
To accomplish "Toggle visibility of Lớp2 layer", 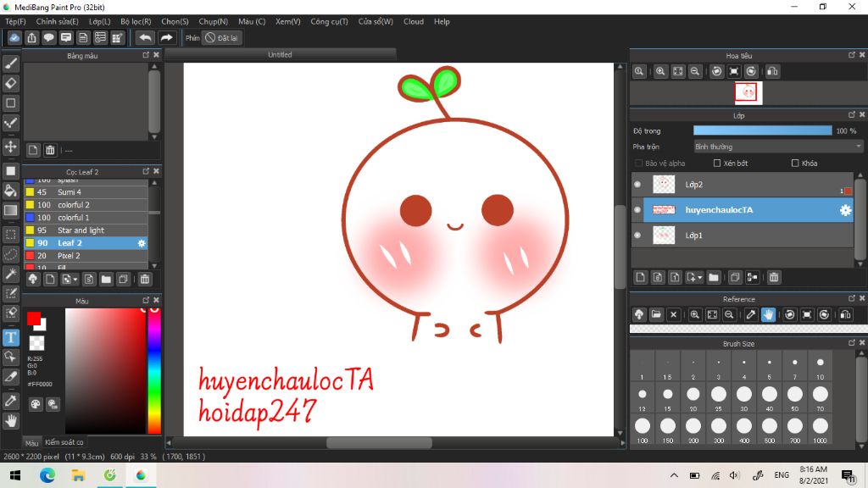I will click(x=637, y=185).
